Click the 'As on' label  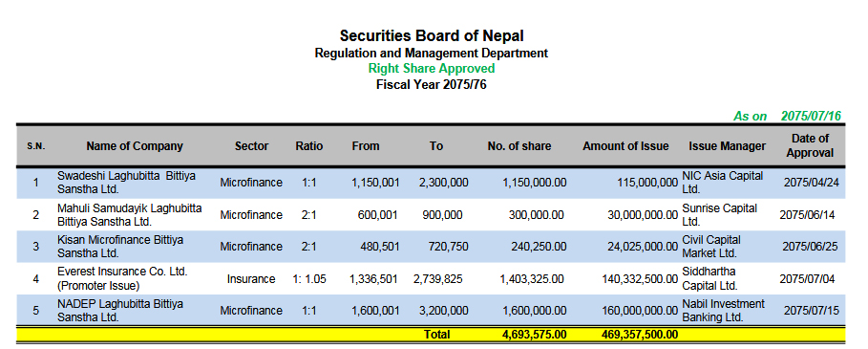click(751, 116)
